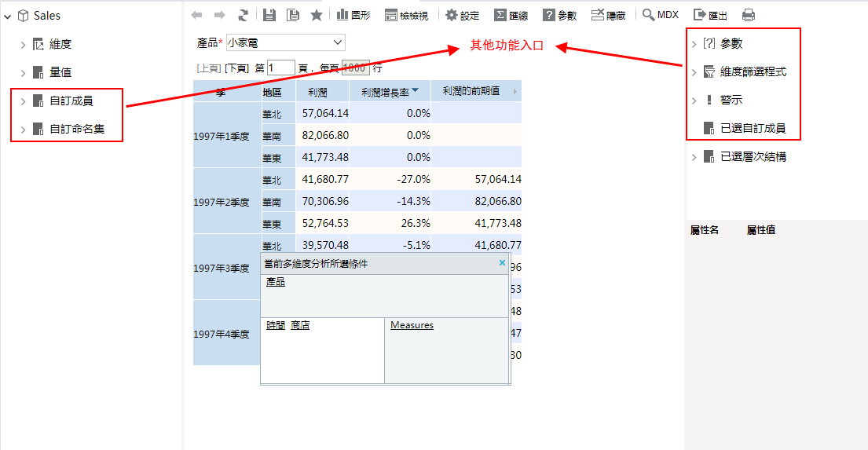The image size is (868, 450).
Task: Click the refresh icon in the toolbar
Action: [x=244, y=15]
